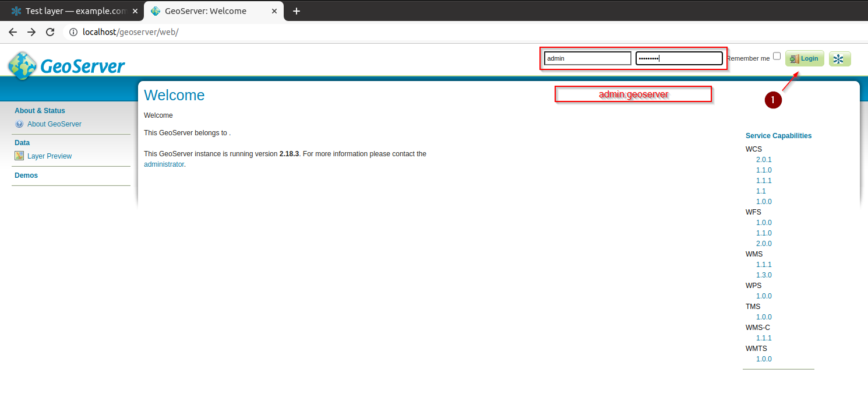Close the Test layer tab
The image size is (868, 397).
(x=135, y=11)
